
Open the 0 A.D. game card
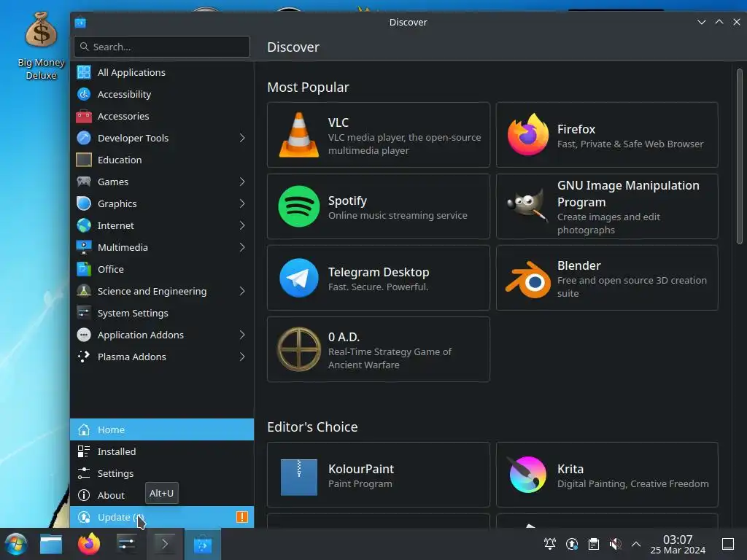379,349
